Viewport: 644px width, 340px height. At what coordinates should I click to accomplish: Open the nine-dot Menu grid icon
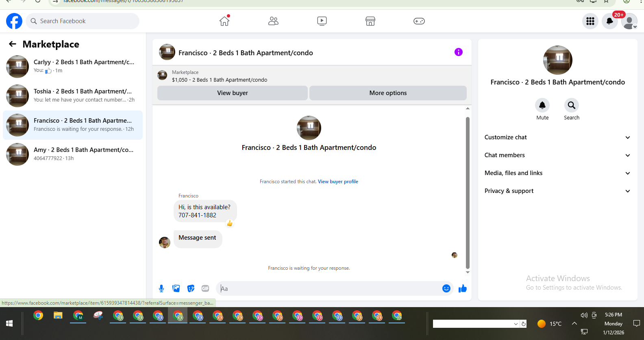tap(590, 21)
